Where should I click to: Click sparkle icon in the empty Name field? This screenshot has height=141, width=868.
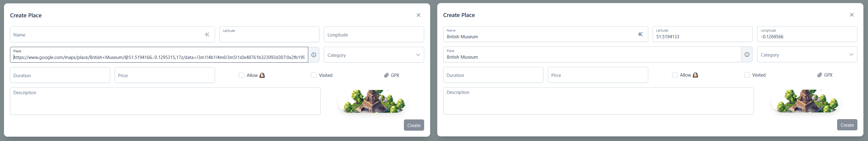point(207,34)
